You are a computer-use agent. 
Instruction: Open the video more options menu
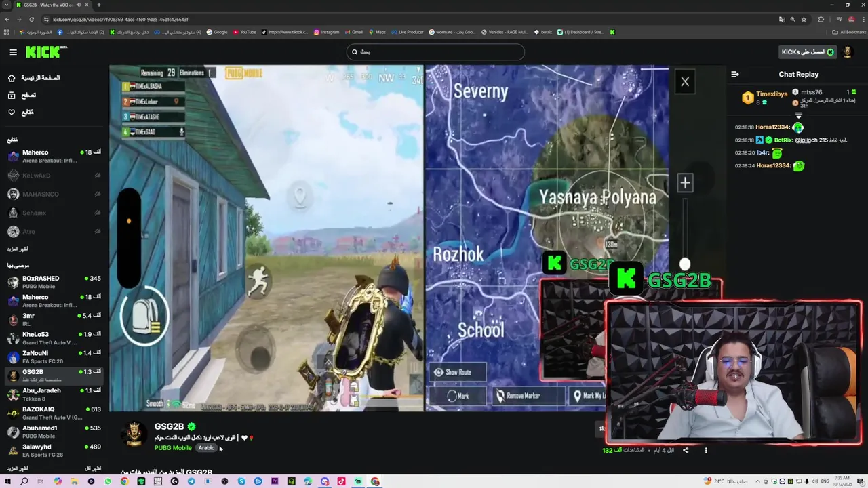click(x=706, y=450)
